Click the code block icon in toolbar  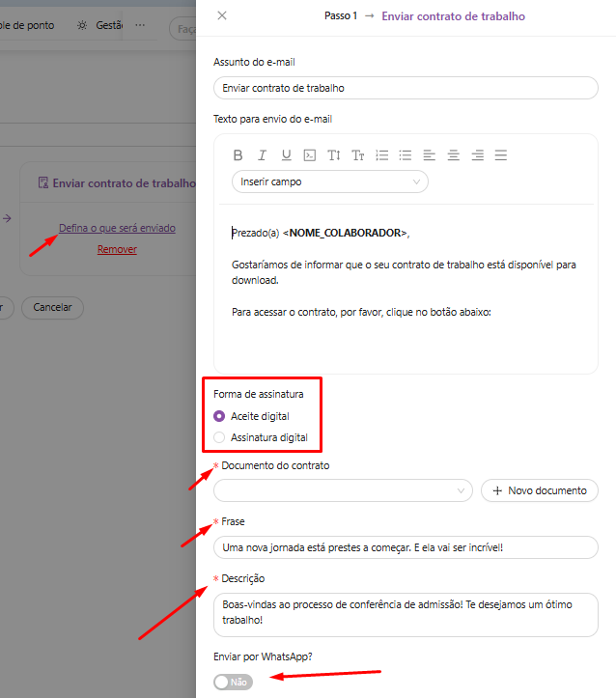pos(310,155)
